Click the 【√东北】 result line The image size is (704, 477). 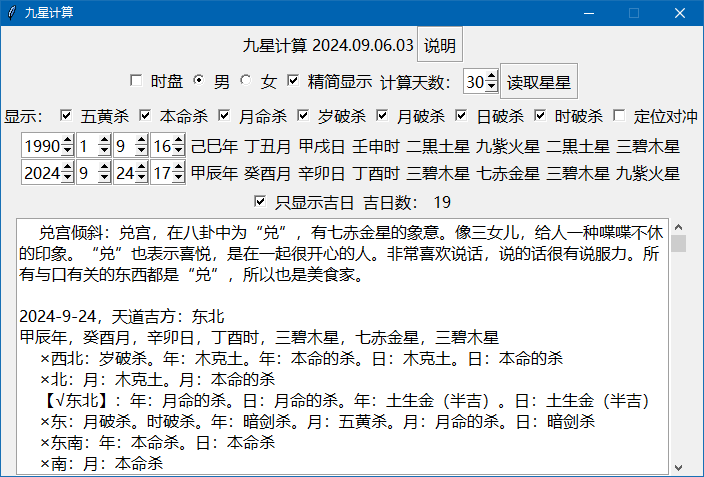coord(344,401)
